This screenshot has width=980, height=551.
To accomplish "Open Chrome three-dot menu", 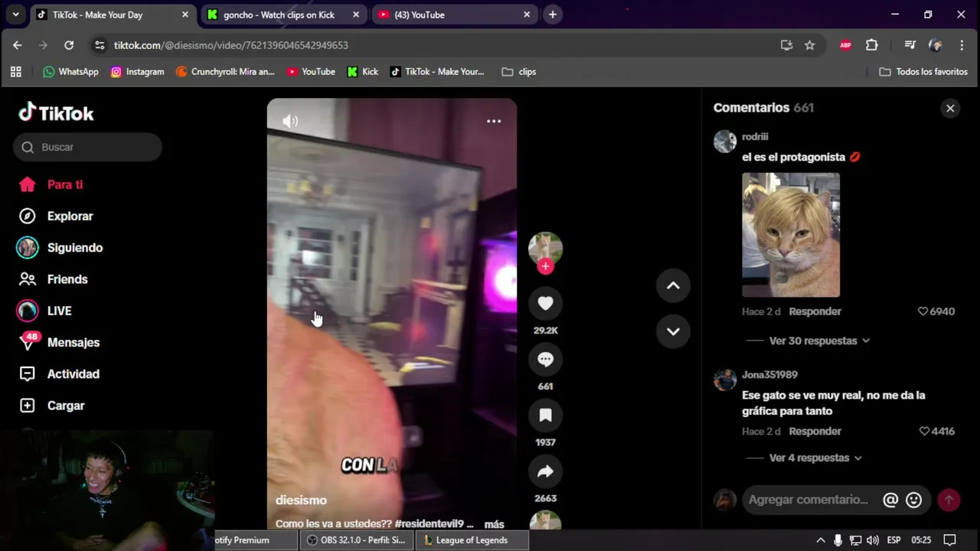I will click(962, 45).
